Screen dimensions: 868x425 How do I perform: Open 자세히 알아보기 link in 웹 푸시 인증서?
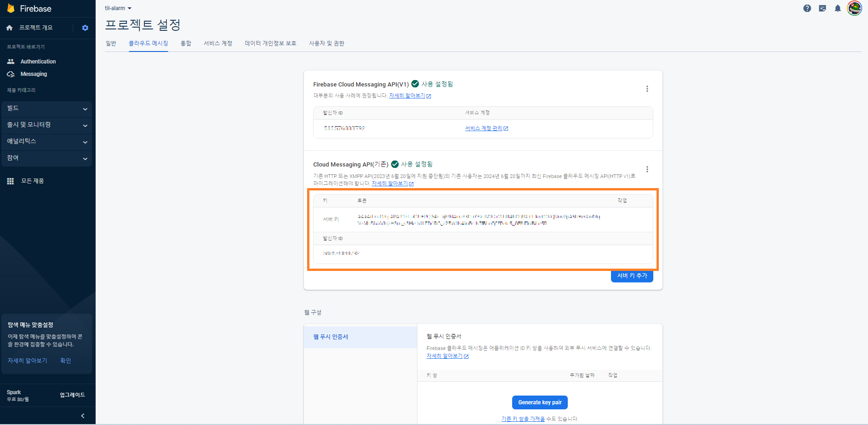pyautogui.click(x=447, y=356)
